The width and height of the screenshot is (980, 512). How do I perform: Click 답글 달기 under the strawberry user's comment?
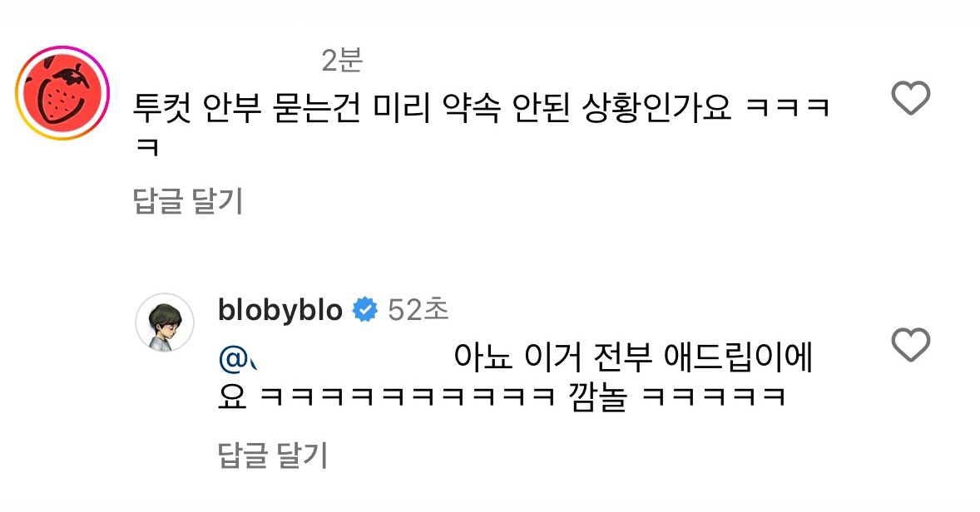coord(188,201)
